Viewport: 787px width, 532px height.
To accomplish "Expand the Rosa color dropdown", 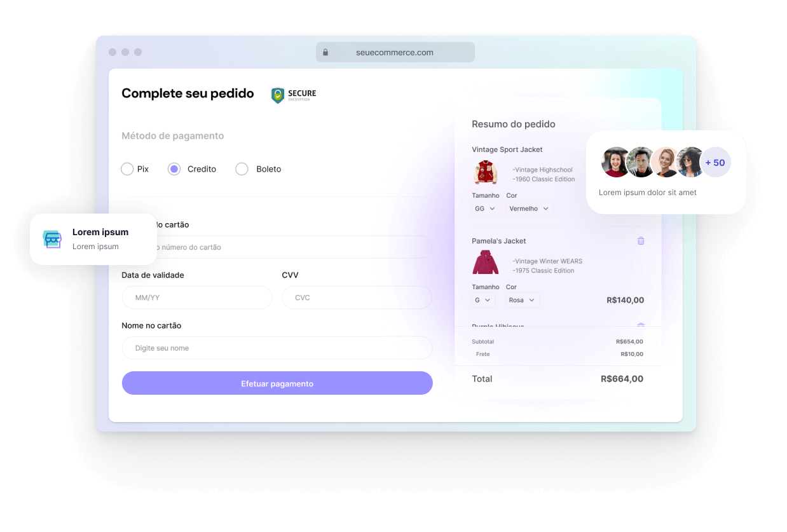I will click(523, 300).
